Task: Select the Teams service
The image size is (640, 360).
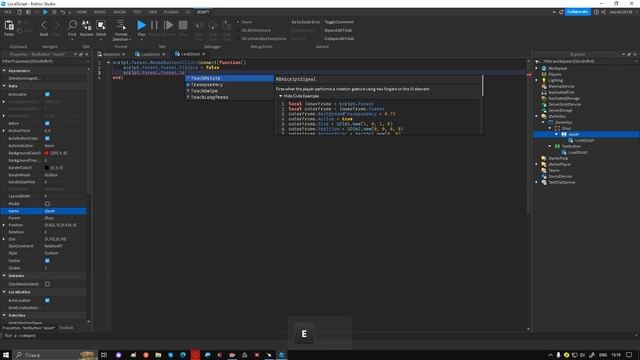Action: [554, 170]
